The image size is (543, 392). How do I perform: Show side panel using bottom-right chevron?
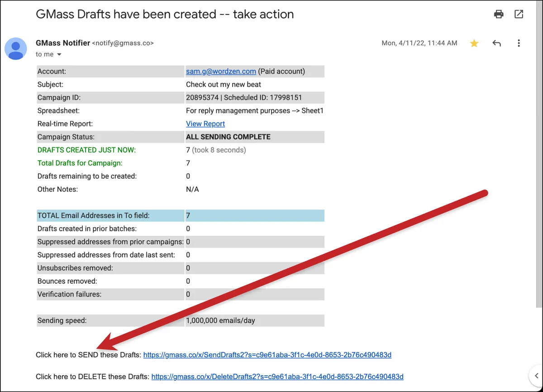(536, 376)
